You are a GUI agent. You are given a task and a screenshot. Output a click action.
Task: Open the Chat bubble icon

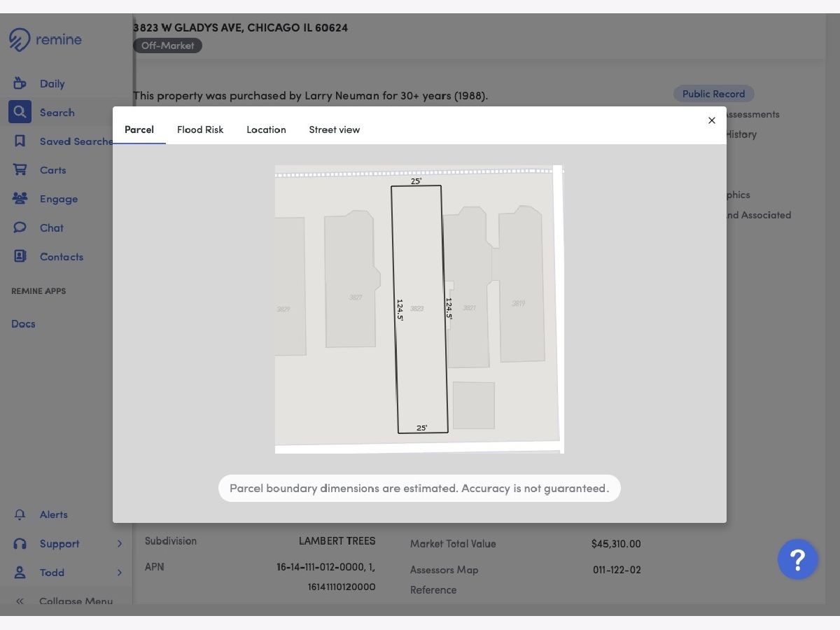(20, 227)
